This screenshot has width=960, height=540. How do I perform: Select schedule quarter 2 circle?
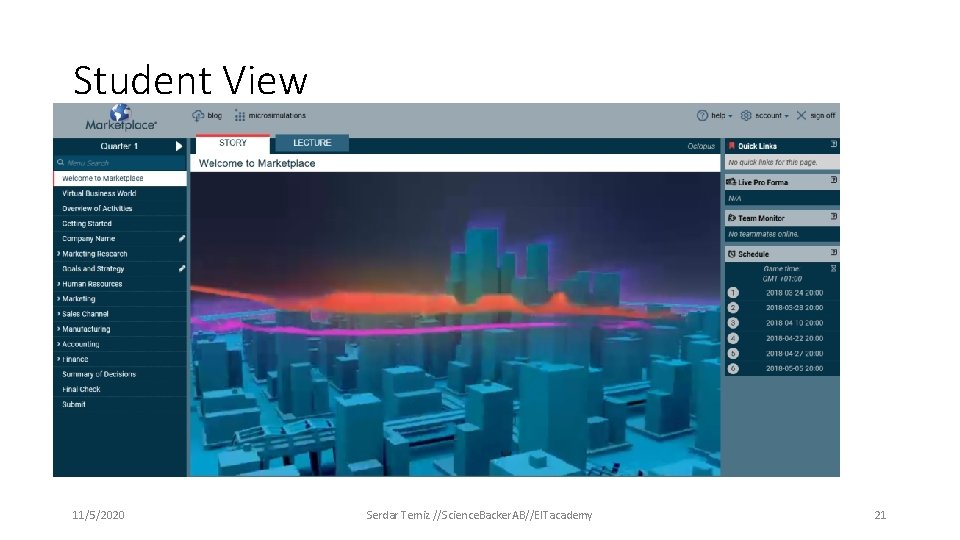click(733, 308)
